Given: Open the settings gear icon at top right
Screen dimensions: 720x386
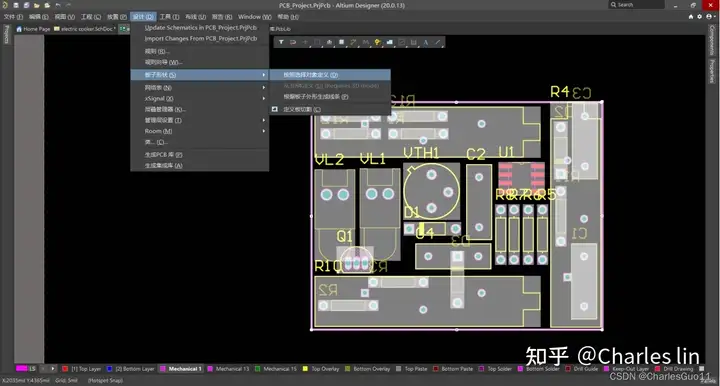Looking at the screenshot, I should tap(699, 17).
